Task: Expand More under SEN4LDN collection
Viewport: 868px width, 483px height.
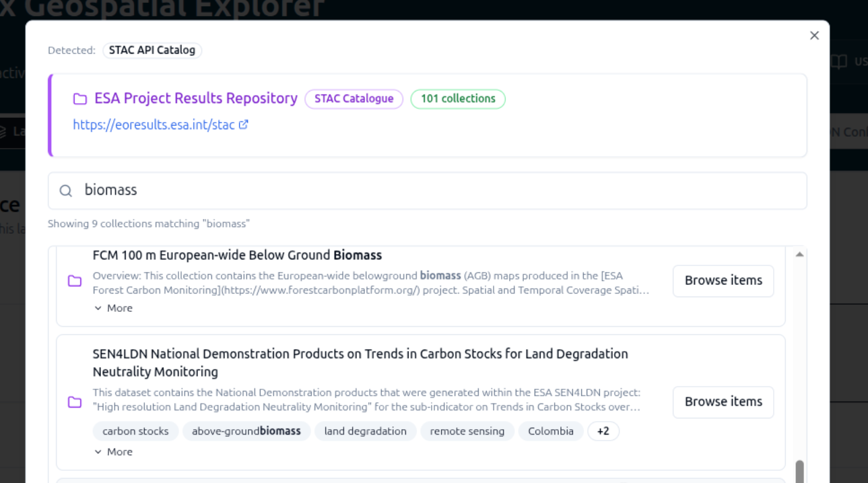Action: click(113, 452)
